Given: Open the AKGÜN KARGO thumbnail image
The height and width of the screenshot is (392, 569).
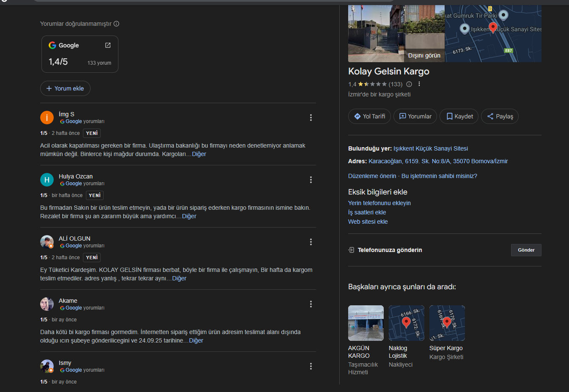Looking at the screenshot, I should click(x=366, y=323).
